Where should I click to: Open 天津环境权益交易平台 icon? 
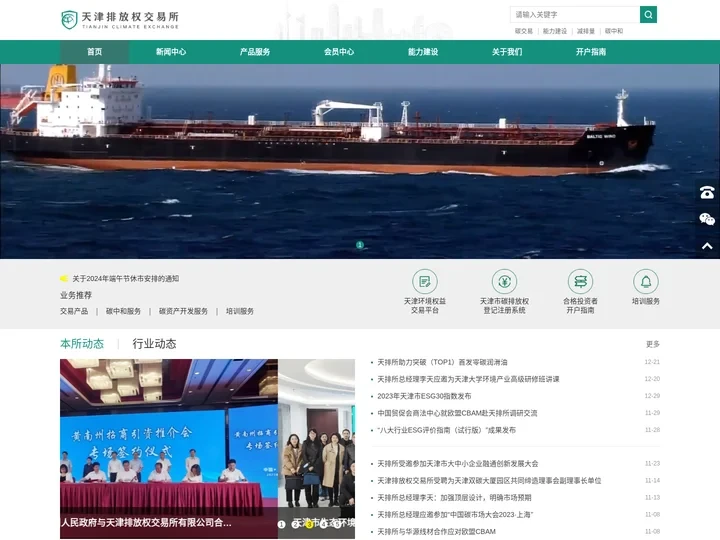(x=425, y=281)
